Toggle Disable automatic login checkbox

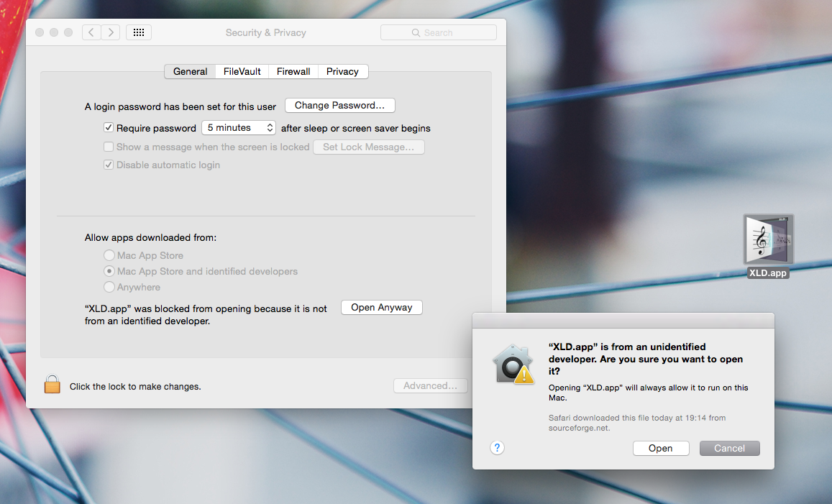(109, 165)
